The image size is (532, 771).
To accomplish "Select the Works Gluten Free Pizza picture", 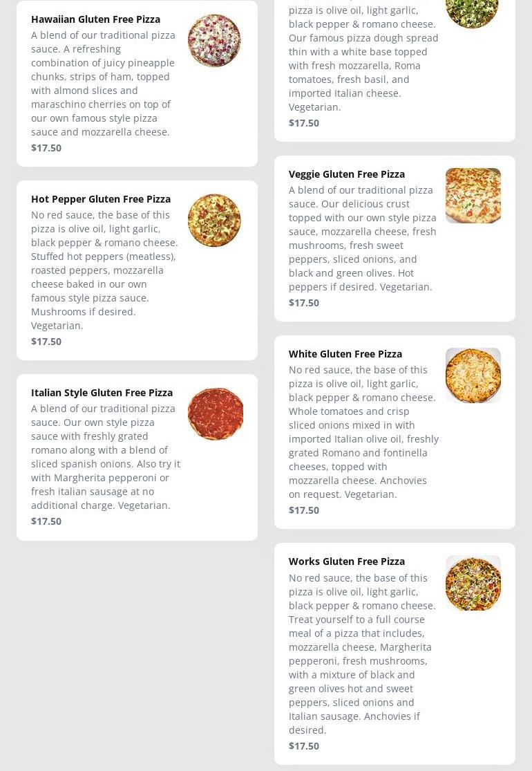I will point(473,583).
